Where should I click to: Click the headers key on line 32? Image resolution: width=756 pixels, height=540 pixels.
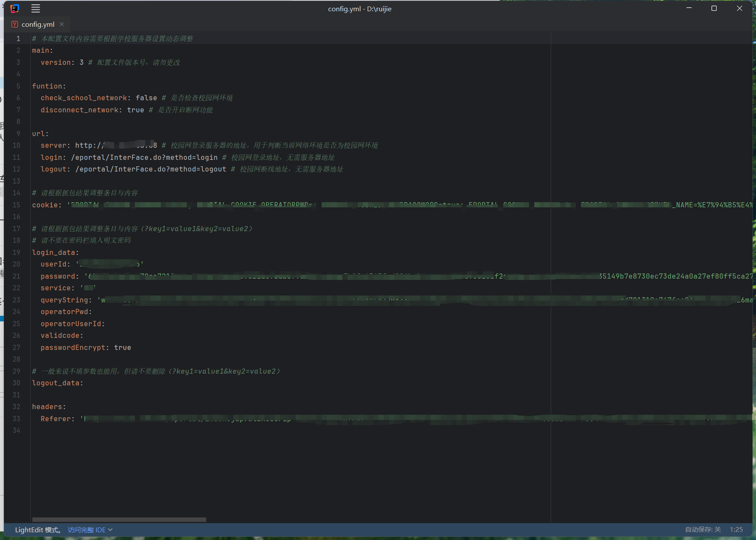[x=47, y=407]
